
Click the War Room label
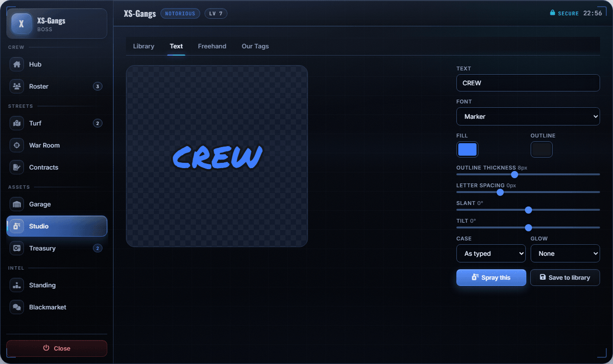(x=45, y=145)
